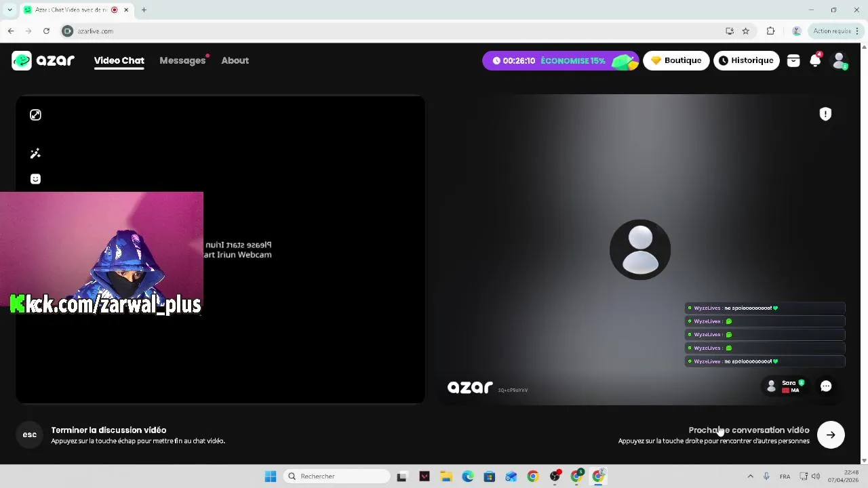Screen dimensions: 868x488
Task: Click the browser back button
Action: coord(11,30)
